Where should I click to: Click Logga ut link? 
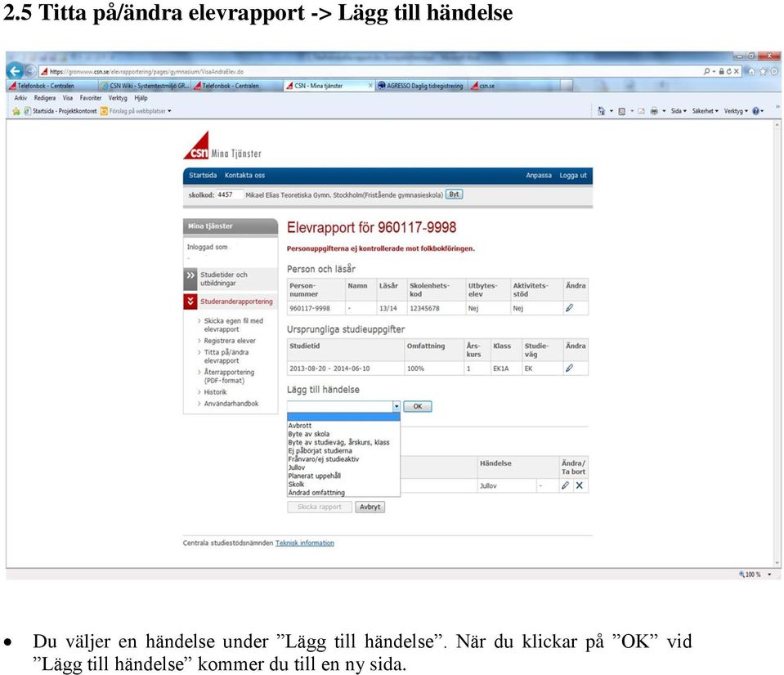click(573, 176)
